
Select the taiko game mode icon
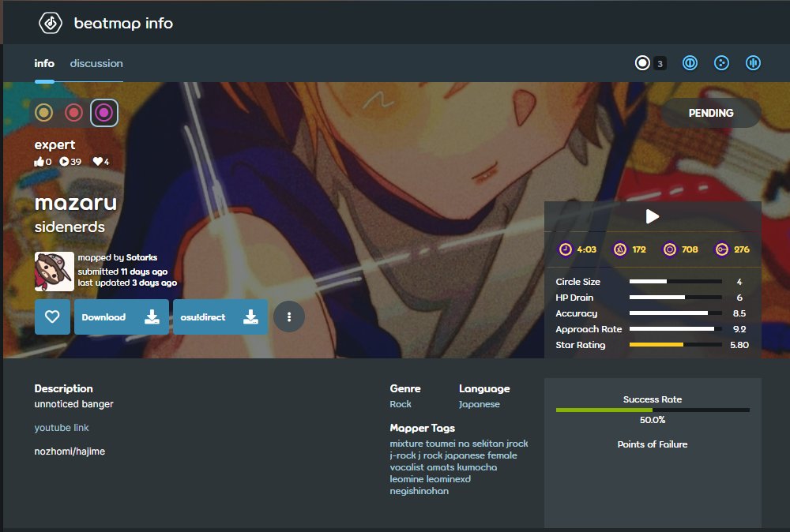pyautogui.click(x=690, y=63)
